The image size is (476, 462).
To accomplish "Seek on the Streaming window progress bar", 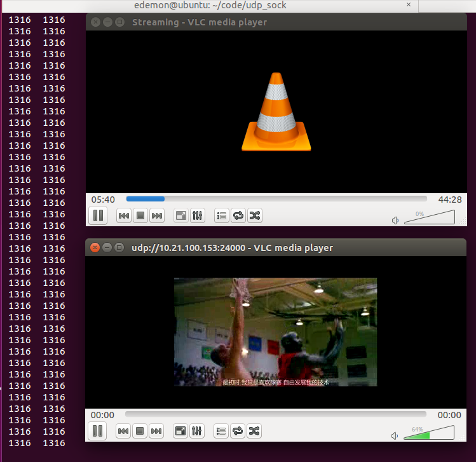I will pyautogui.click(x=276, y=199).
